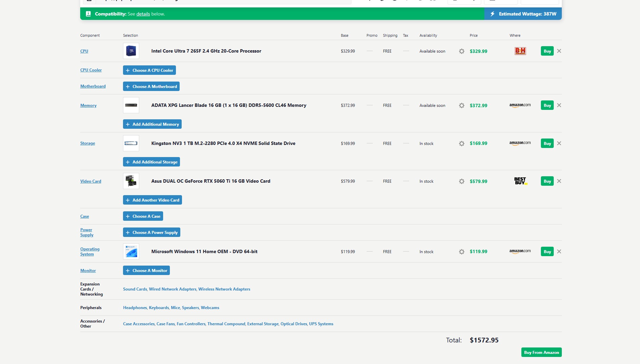Viewport: 640px width, 364px height.
Task: Open the Kingston NV3 SSD thumbnail
Action: pos(131,143)
